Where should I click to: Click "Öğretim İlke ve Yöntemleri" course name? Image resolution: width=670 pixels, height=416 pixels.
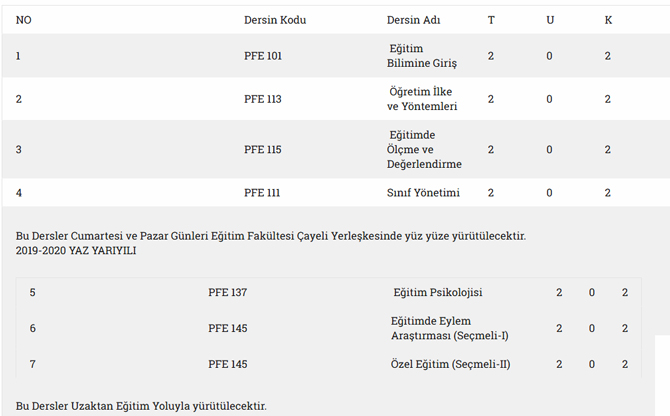[x=422, y=99]
